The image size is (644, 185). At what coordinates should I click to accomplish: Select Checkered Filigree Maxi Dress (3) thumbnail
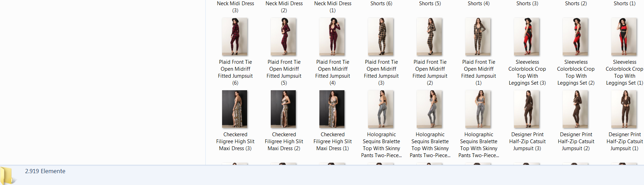[235, 109]
